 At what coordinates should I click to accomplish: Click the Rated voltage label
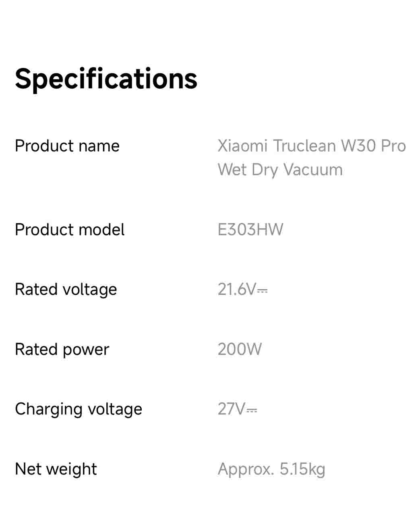coord(66,289)
